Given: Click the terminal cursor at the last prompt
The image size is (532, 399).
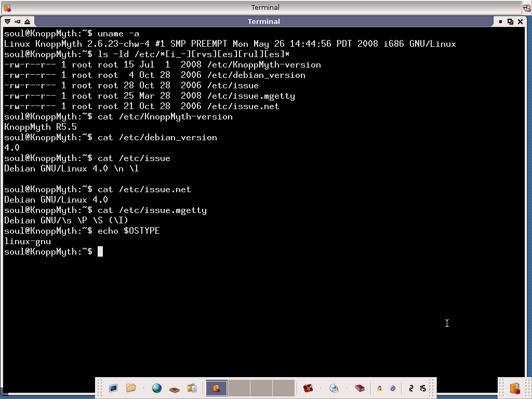Looking at the screenshot, I should pos(100,252).
